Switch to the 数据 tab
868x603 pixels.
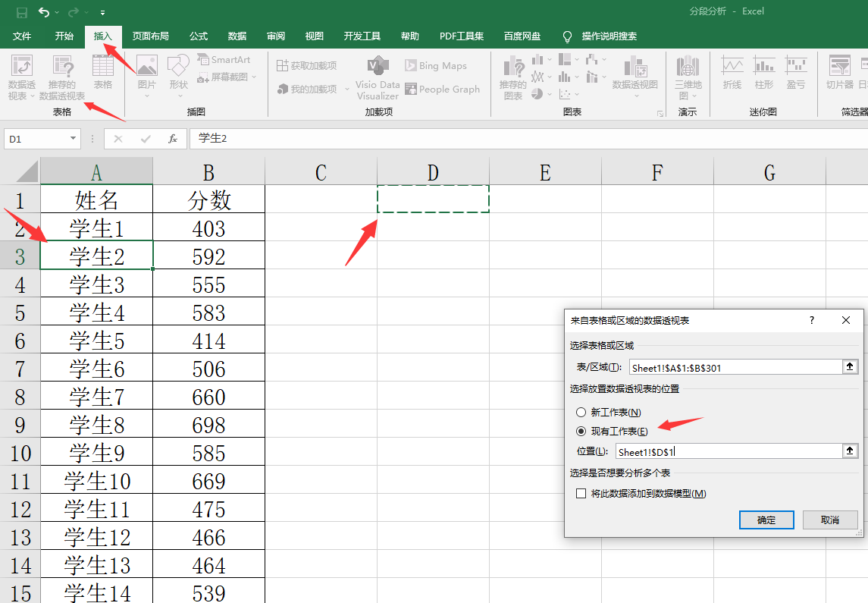click(x=237, y=36)
